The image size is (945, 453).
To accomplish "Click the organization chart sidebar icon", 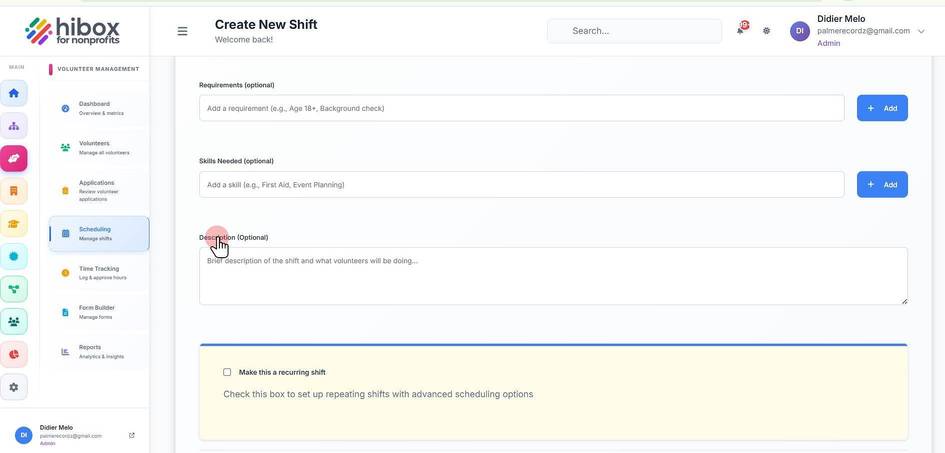I will (x=14, y=126).
